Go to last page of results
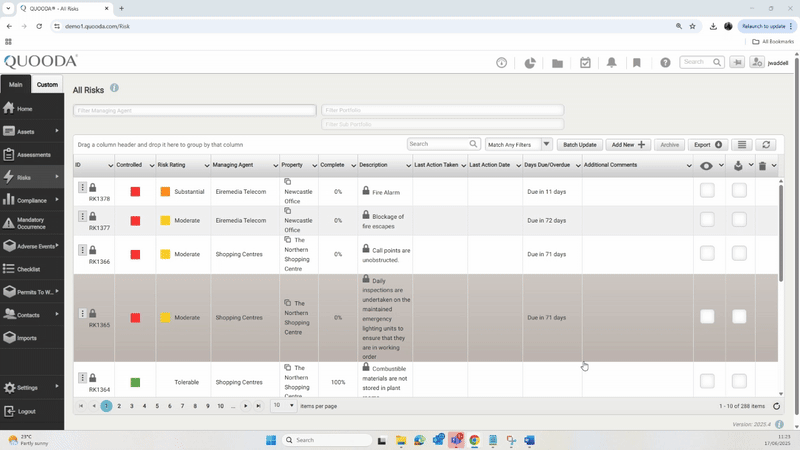The height and width of the screenshot is (450, 800). click(259, 406)
